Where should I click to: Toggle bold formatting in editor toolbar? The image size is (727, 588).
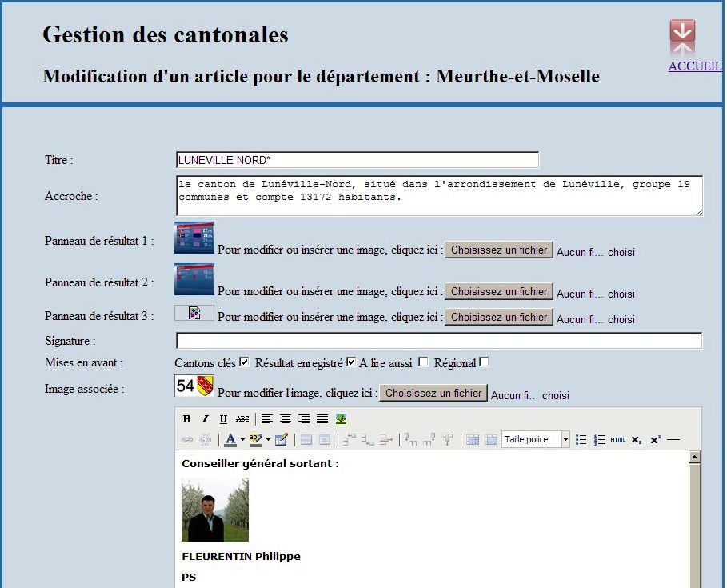186,418
